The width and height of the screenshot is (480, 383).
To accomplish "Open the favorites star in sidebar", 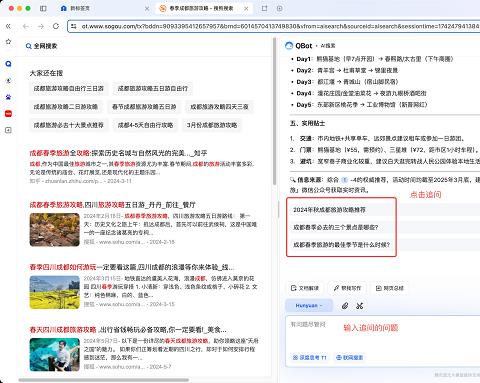I will 8,42.
